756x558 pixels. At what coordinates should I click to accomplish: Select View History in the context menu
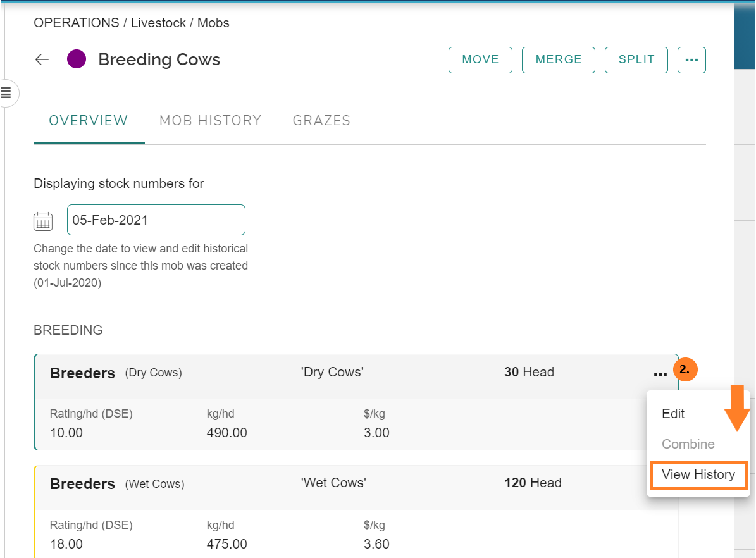click(698, 474)
